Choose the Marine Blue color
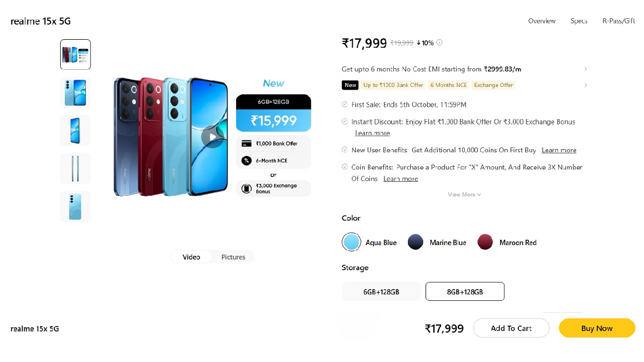644x362 pixels. point(416,242)
